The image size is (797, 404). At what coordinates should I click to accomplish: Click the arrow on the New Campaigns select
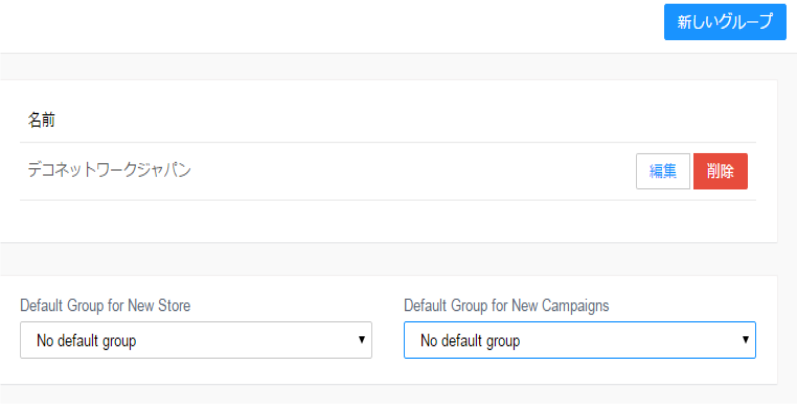coord(745,339)
